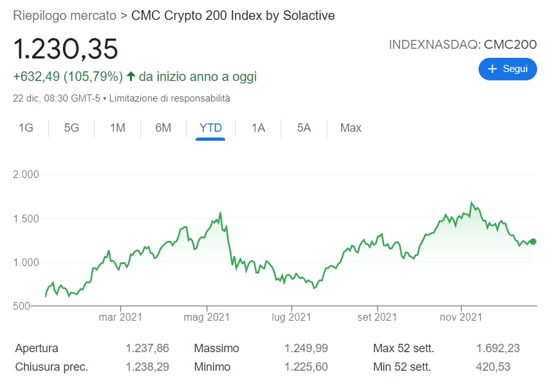The image size is (550, 392).
Task: Select the 5G time range tab
Action: 71,128
